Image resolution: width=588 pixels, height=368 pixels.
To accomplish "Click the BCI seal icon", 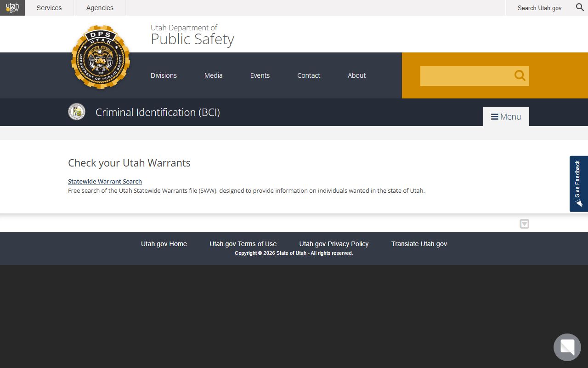I will 77,112.
